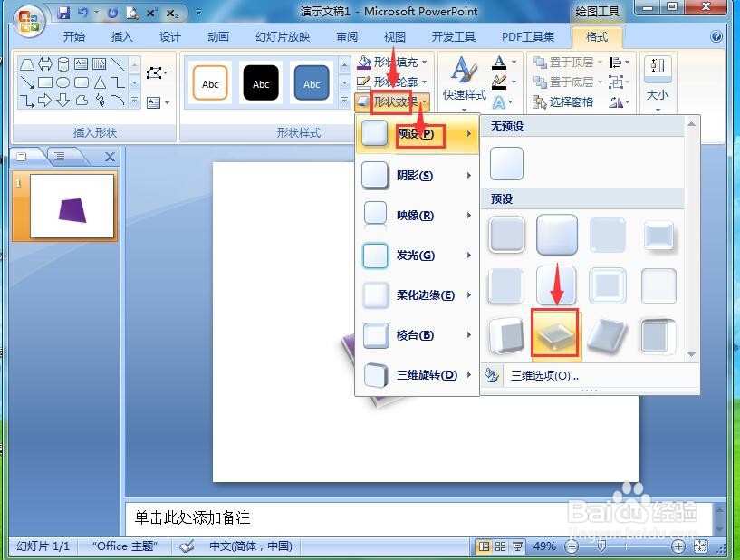
Task: Pick the left-right arrow shape
Action: (44, 63)
